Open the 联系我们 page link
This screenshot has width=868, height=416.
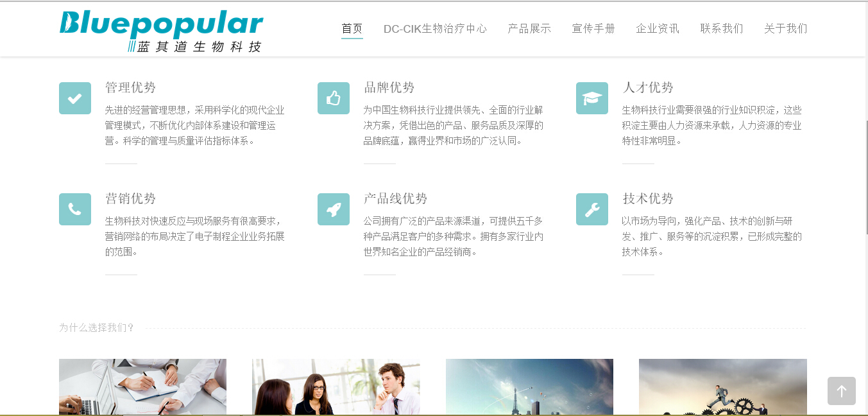pyautogui.click(x=722, y=28)
